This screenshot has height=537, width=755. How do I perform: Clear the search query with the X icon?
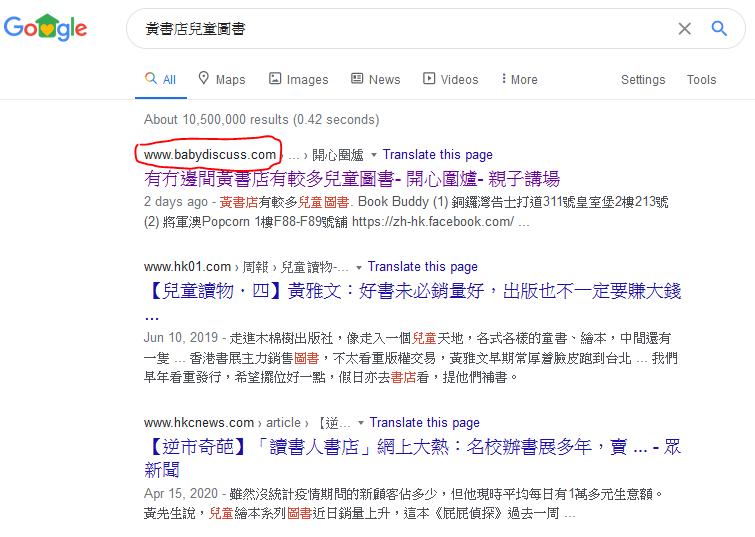[x=684, y=29]
